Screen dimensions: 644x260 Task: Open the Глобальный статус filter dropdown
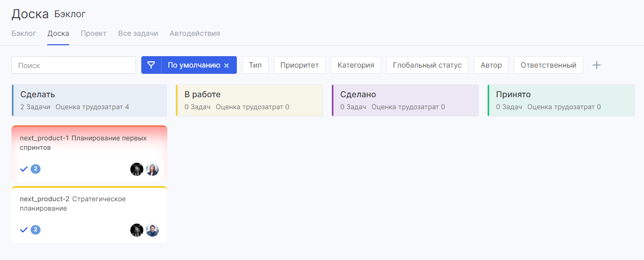pos(427,65)
